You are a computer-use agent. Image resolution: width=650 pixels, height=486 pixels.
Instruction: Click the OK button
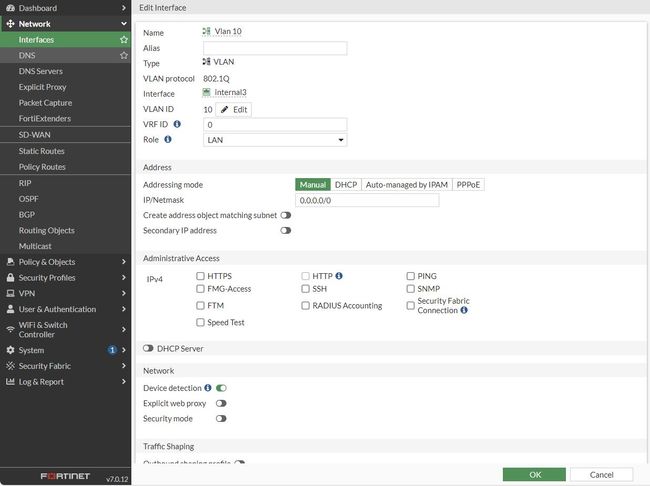coord(534,474)
